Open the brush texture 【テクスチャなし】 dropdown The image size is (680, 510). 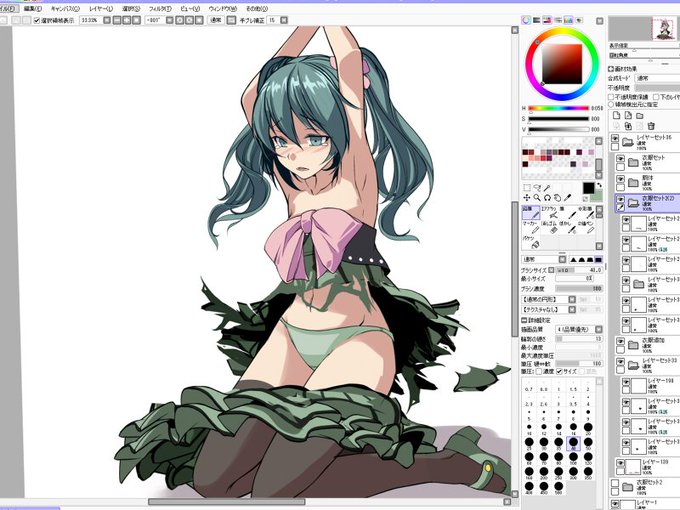coord(549,310)
